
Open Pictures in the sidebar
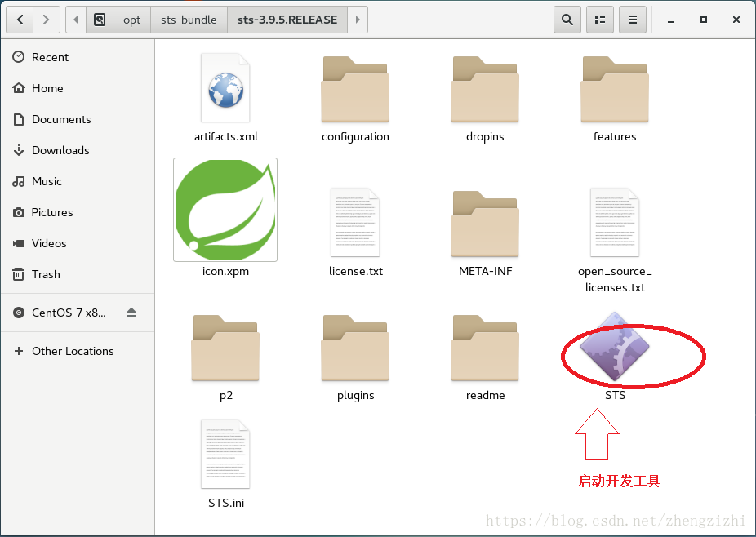point(78,212)
